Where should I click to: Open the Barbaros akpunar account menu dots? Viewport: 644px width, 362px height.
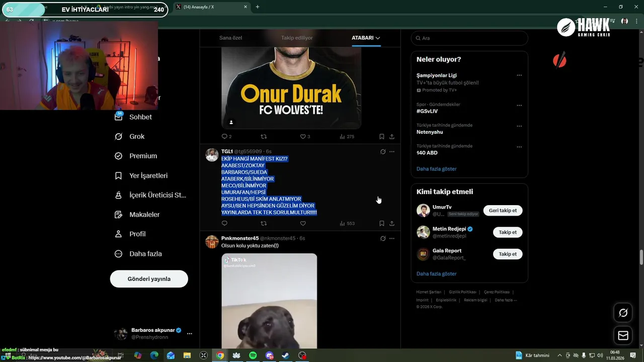tap(190, 333)
